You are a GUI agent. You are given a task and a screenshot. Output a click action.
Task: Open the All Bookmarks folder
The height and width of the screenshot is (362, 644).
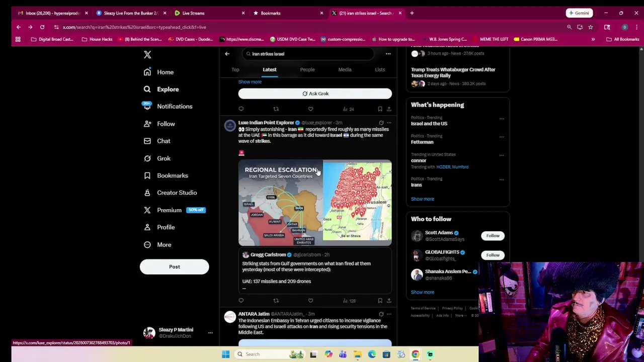(622, 39)
